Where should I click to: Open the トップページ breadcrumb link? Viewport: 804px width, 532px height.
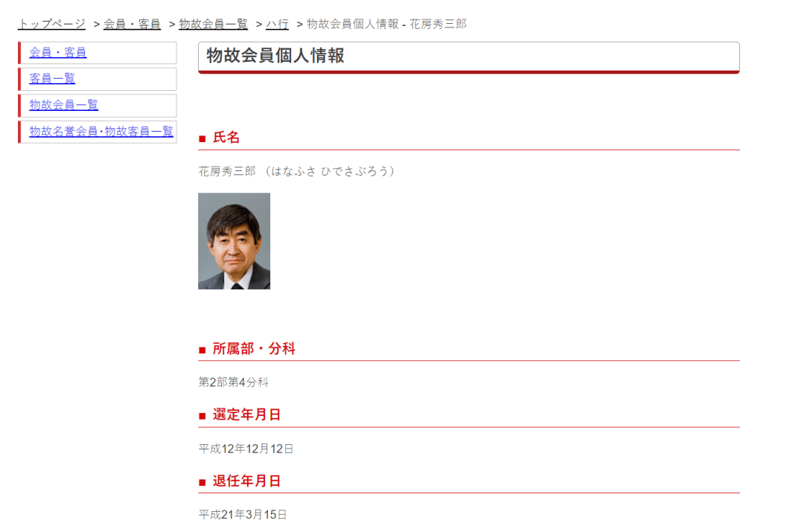51,24
